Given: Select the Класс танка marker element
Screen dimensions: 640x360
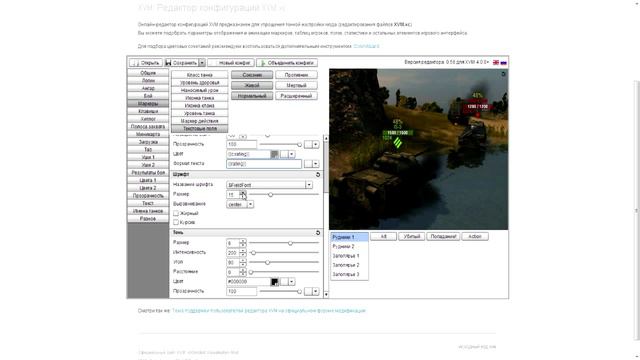Looking at the screenshot, I should [x=200, y=75].
